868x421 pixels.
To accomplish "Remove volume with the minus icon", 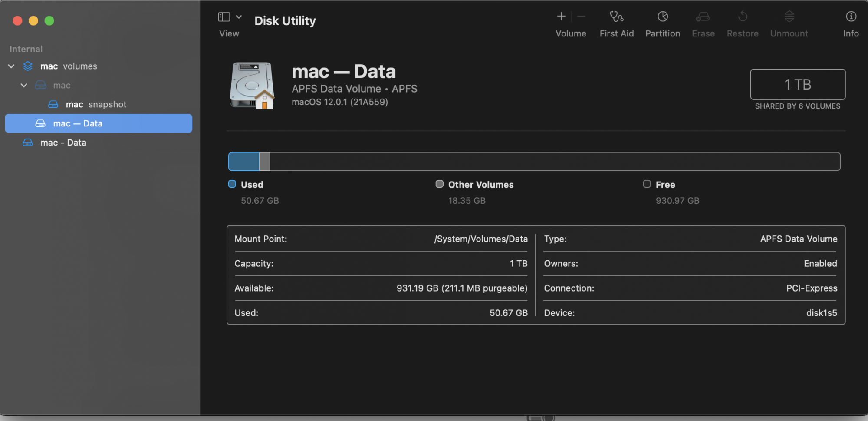I will coord(582,17).
